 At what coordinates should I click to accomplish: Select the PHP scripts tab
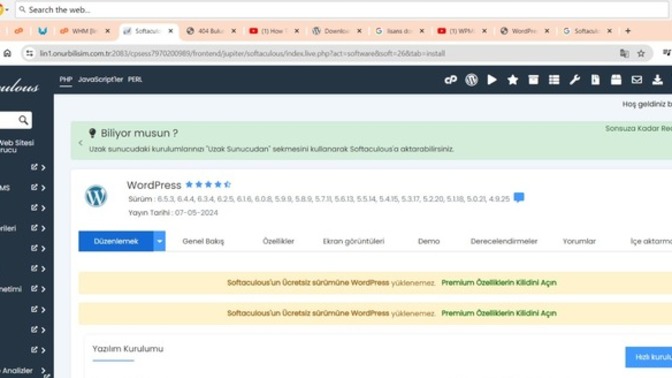[x=66, y=79]
